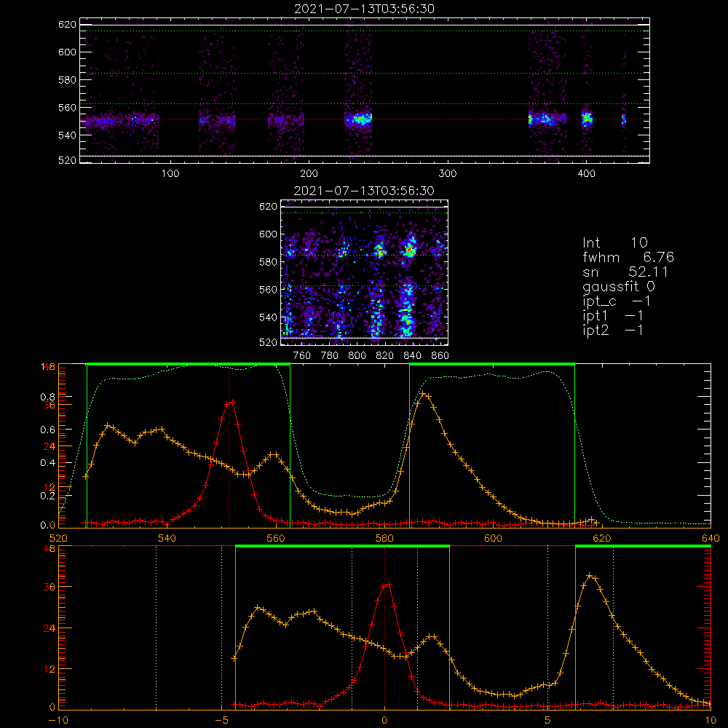The height and width of the screenshot is (728, 728).
Task: Click the 800 tick label under the middle image
Action: click(357, 356)
